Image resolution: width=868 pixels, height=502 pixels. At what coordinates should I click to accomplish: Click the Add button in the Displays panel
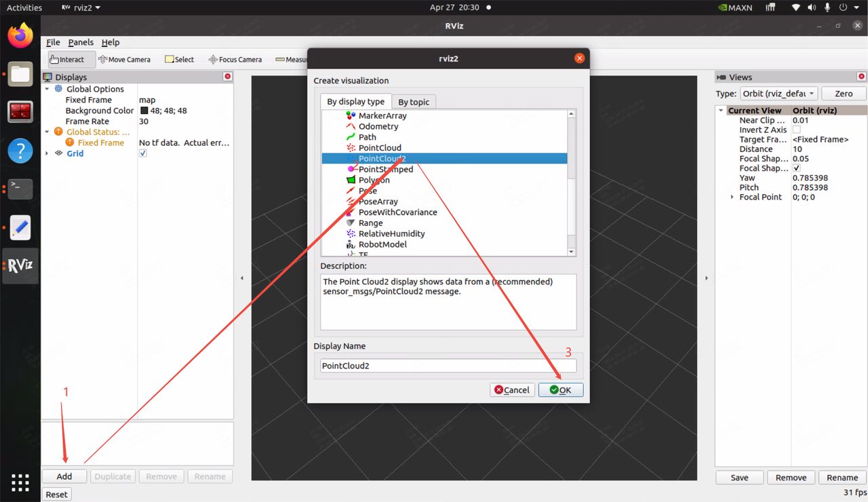(x=64, y=476)
